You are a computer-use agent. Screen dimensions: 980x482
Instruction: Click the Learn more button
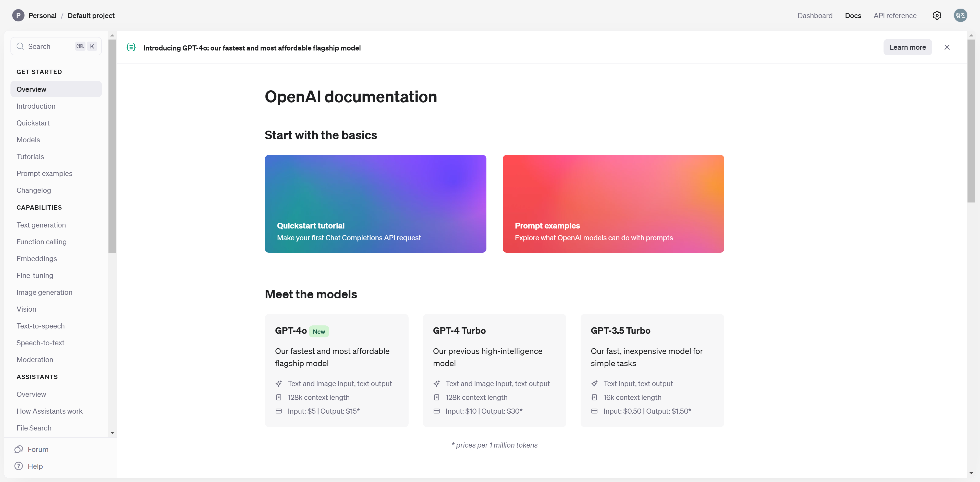click(908, 47)
